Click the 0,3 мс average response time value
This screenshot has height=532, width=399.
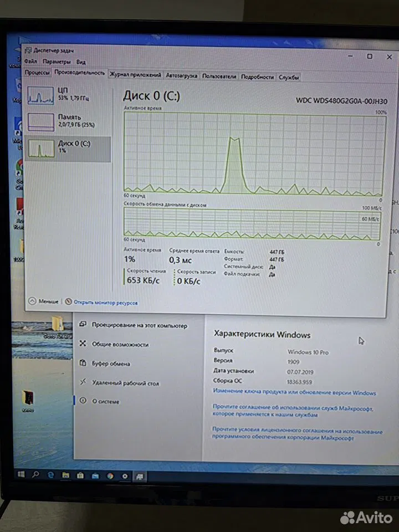181,260
